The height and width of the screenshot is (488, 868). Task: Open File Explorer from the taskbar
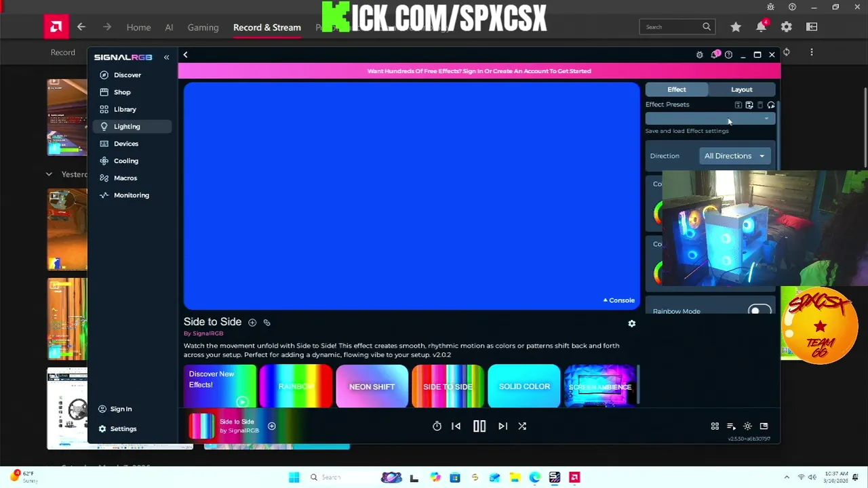(x=515, y=478)
